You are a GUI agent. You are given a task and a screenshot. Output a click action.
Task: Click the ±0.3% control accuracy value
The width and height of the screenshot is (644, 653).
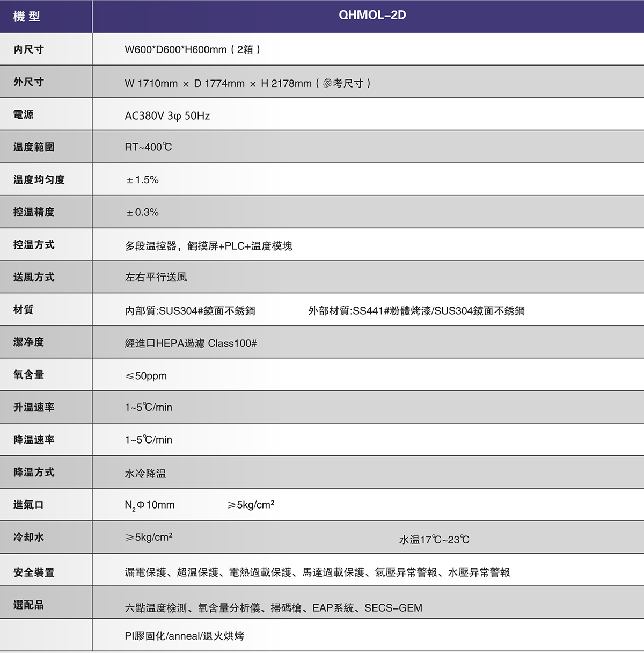pyautogui.click(x=143, y=212)
